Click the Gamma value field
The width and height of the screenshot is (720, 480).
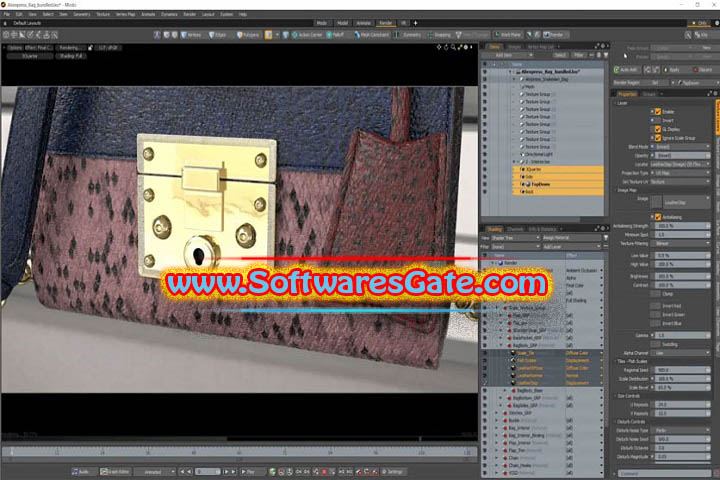pos(682,335)
